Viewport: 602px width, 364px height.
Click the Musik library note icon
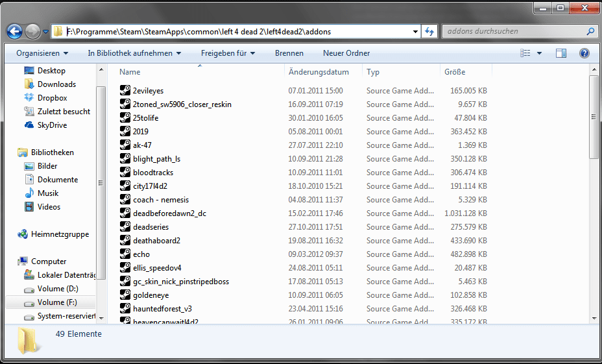[x=29, y=193]
